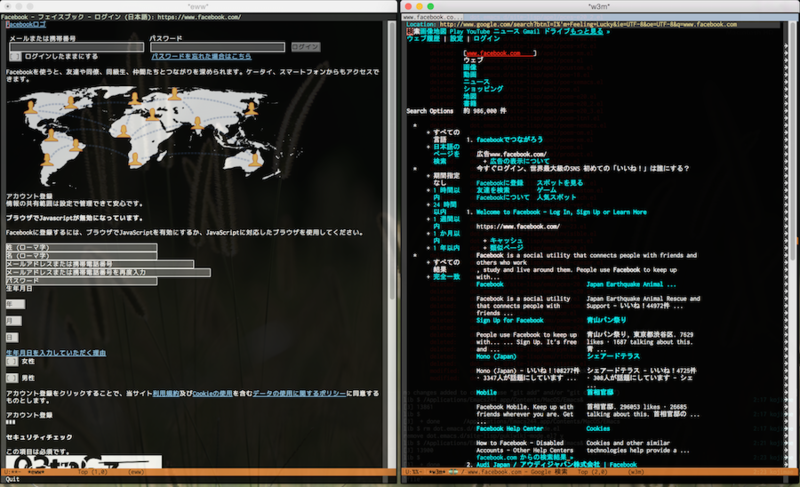
Task: Select the 男性 radio button
Action: [12, 378]
